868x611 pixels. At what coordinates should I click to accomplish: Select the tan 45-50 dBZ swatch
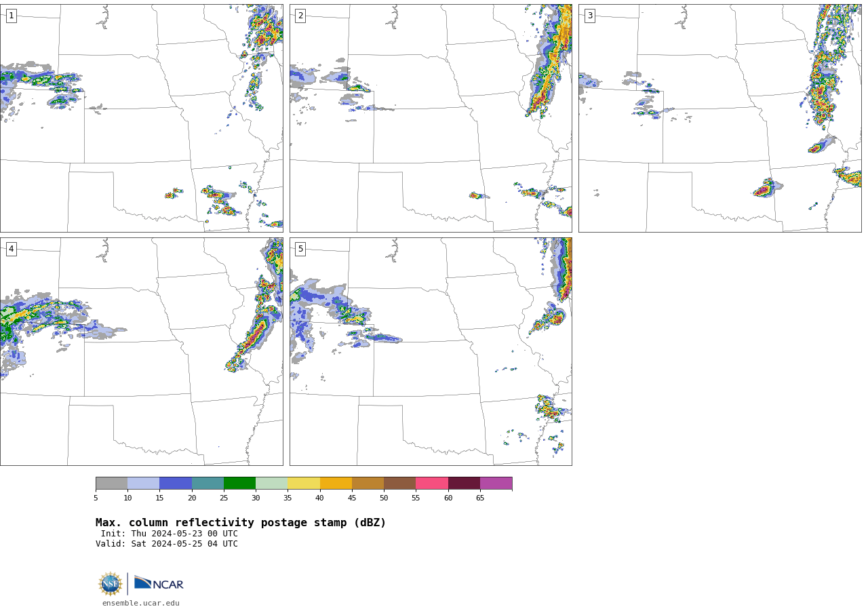[368, 483]
